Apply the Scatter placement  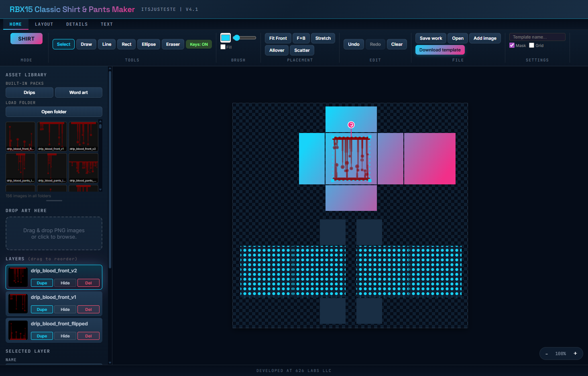(302, 50)
